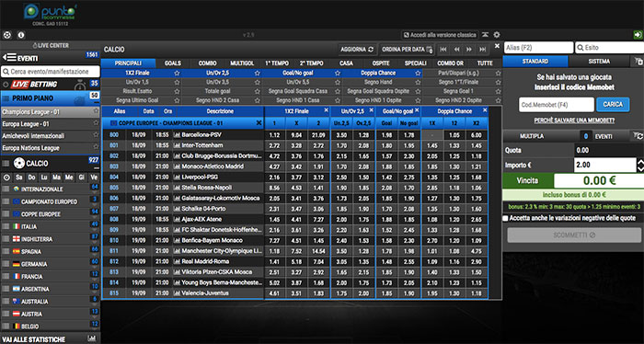
Task: Select the Standard bet tab
Action: point(535,62)
